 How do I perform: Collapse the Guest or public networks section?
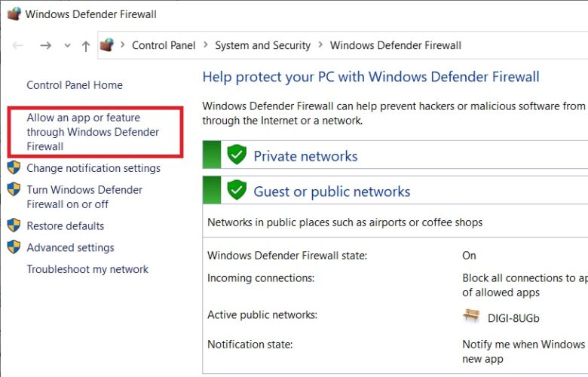pos(332,192)
